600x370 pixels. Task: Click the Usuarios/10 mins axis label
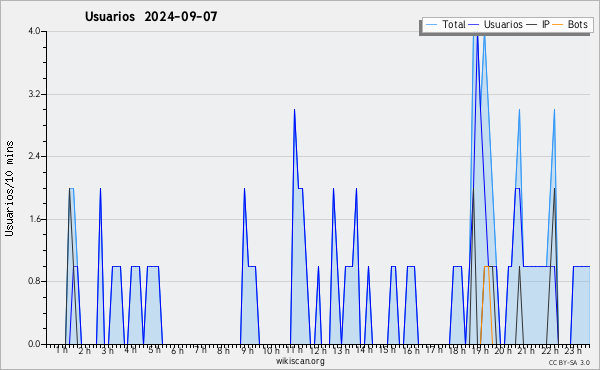tap(9, 188)
